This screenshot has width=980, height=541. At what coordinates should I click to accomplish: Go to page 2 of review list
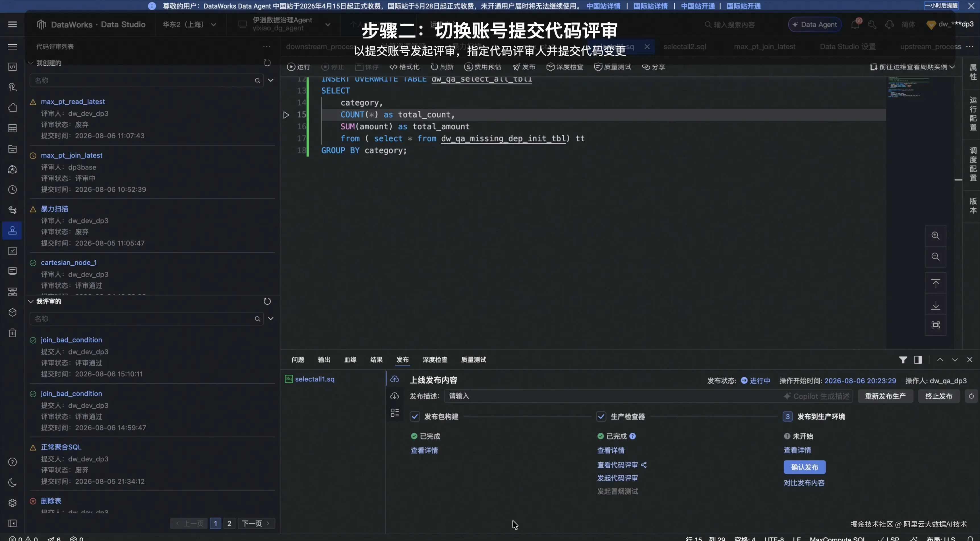pyautogui.click(x=230, y=523)
